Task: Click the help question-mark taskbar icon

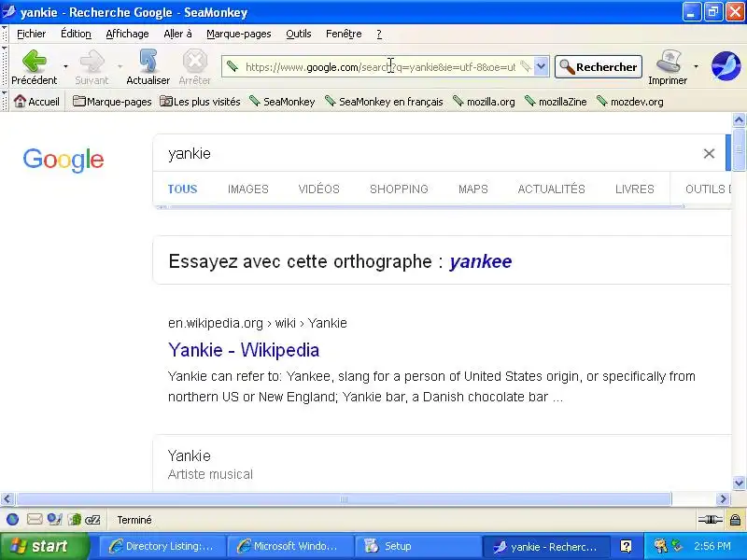Action: tap(626, 546)
